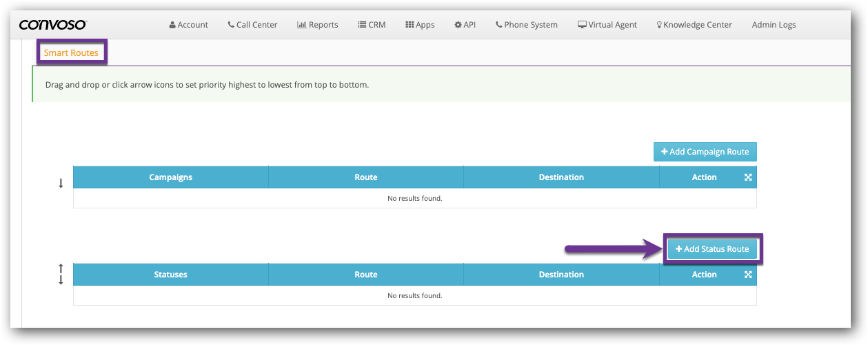Click the Convoso logo
This screenshot has height=345, width=868.
pos(52,25)
